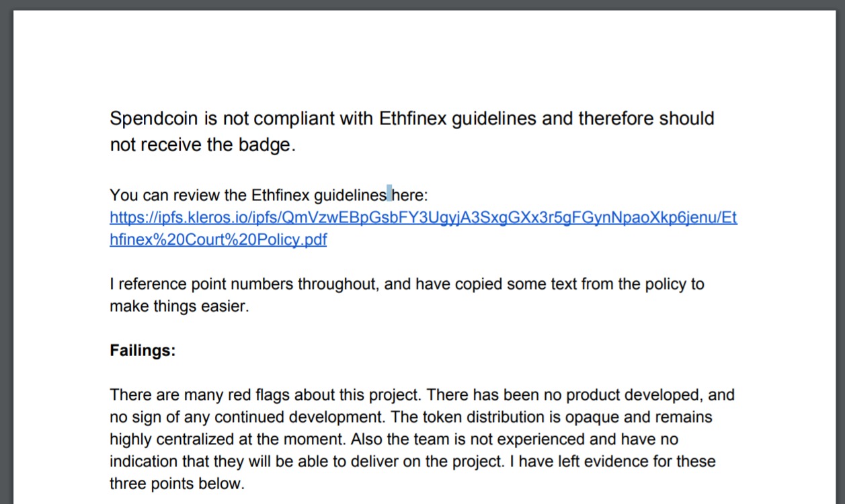Click 'not receive the badge.' title line
This screenshot has height=504, width=845.
tap(202, 144)
